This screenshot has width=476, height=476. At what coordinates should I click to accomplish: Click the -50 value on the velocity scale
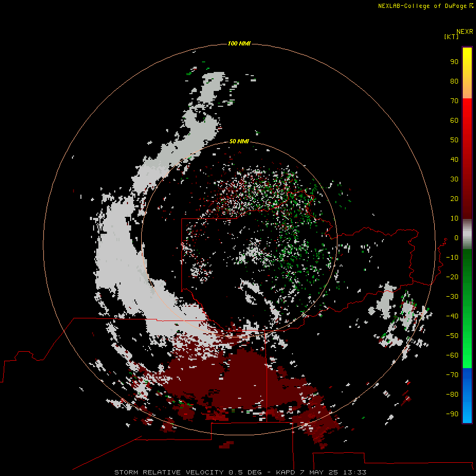[x=452, y=336]
